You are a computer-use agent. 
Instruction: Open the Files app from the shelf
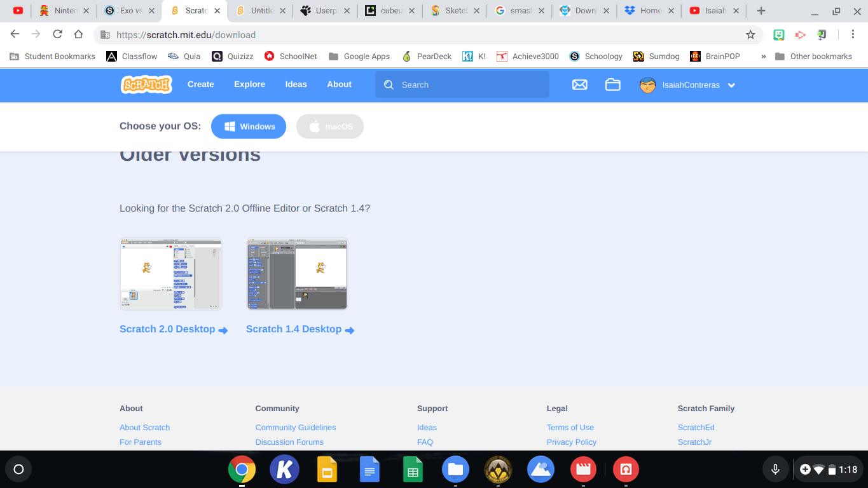(455, 470)
